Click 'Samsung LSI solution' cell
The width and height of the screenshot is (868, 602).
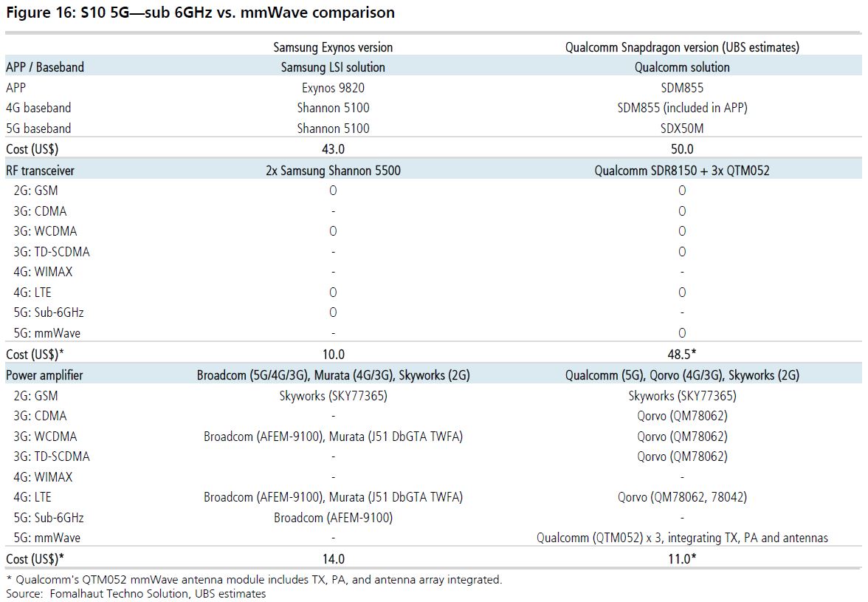334,67
